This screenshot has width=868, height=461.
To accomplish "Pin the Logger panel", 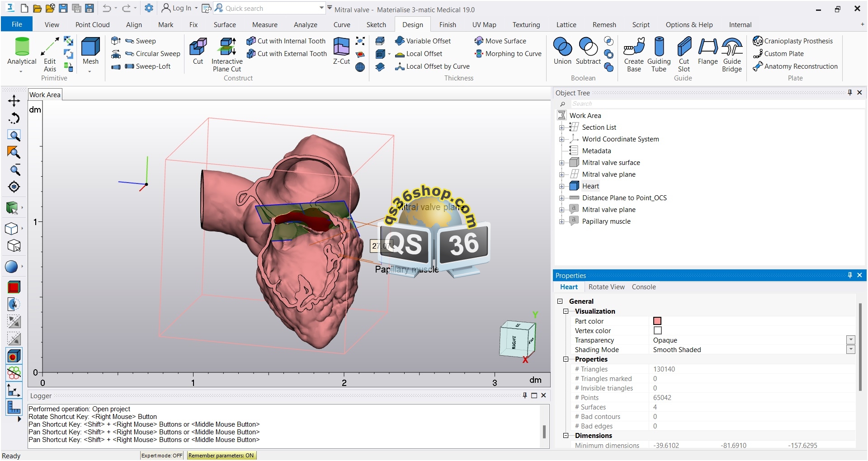I will click(525, 395).
